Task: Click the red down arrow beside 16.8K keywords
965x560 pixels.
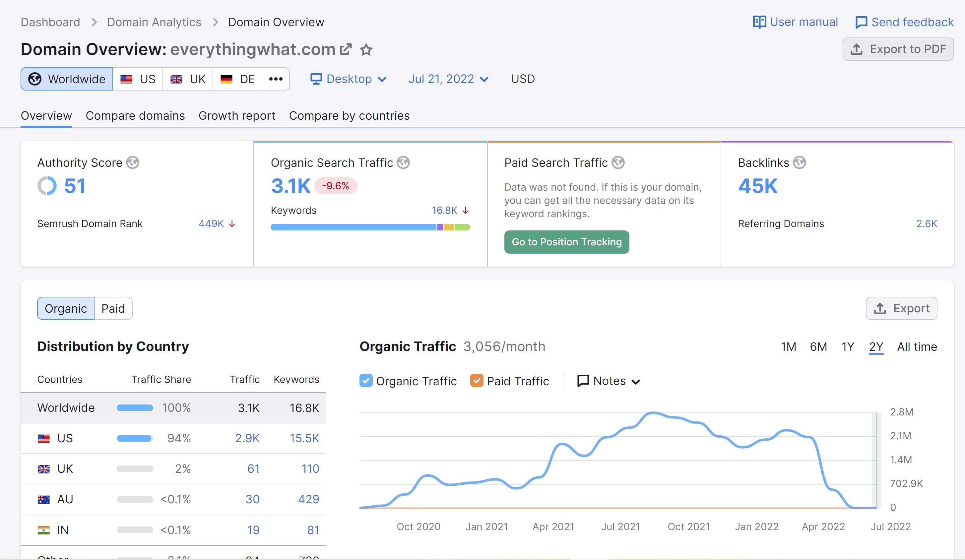Action: [465, 211]
